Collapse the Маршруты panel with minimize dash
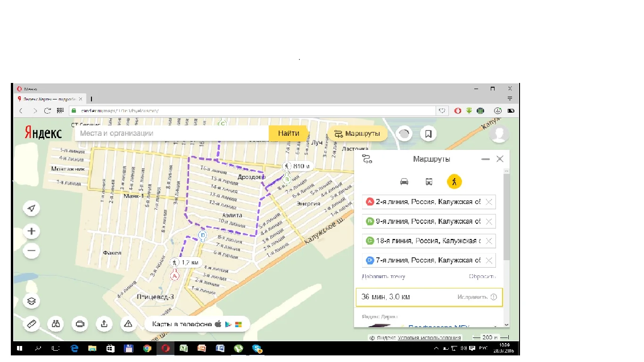Screen dimensions: 644x362 point(486,159)
